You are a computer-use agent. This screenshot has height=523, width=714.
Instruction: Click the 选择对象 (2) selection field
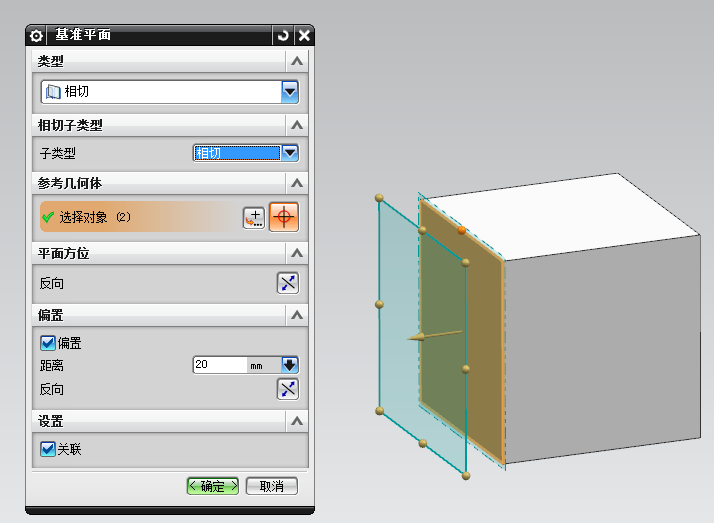138,217
